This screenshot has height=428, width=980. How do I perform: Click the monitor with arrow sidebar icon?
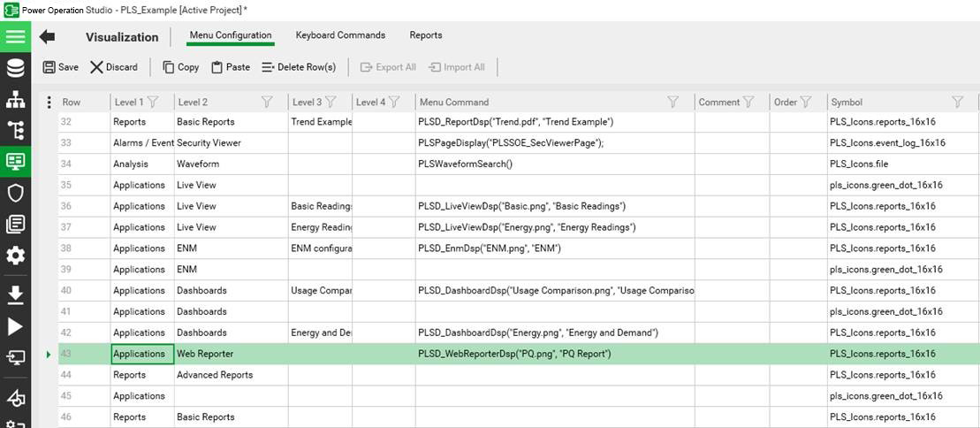[16, 358]
